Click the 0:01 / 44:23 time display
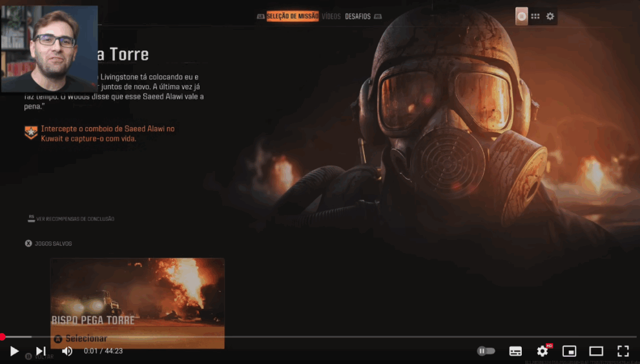The image size is (640, 364). coord(103,351)
